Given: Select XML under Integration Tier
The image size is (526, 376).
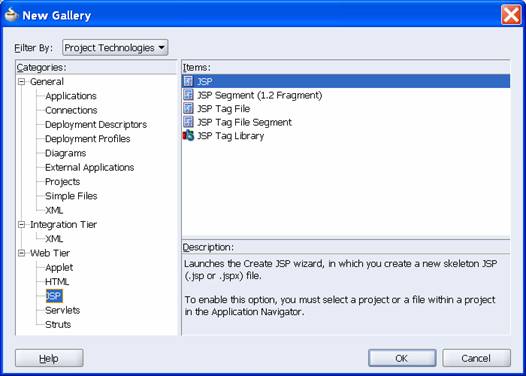Looking at the screenshot, I should coord(54,239).
